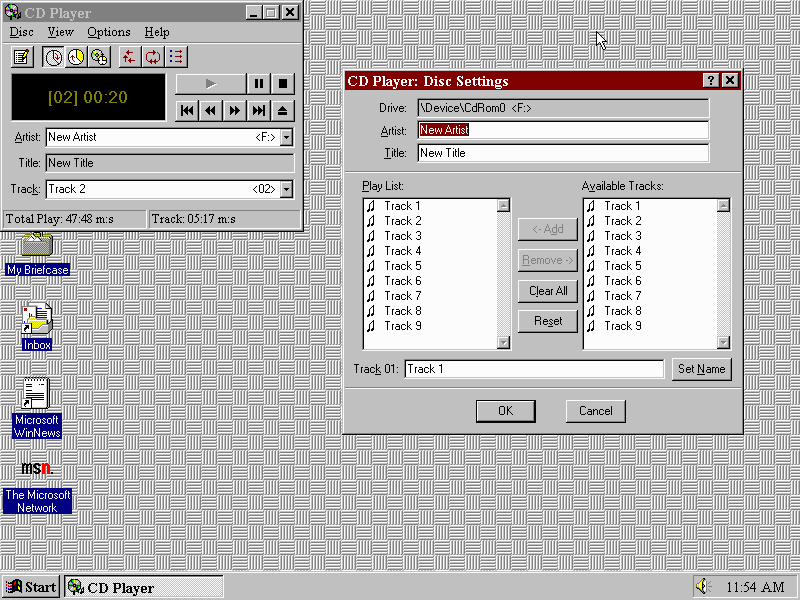Enable Track Time Remaining display mode
This screenshot has height=600, width=800.
pyautogui.click(x=76, y=57)
